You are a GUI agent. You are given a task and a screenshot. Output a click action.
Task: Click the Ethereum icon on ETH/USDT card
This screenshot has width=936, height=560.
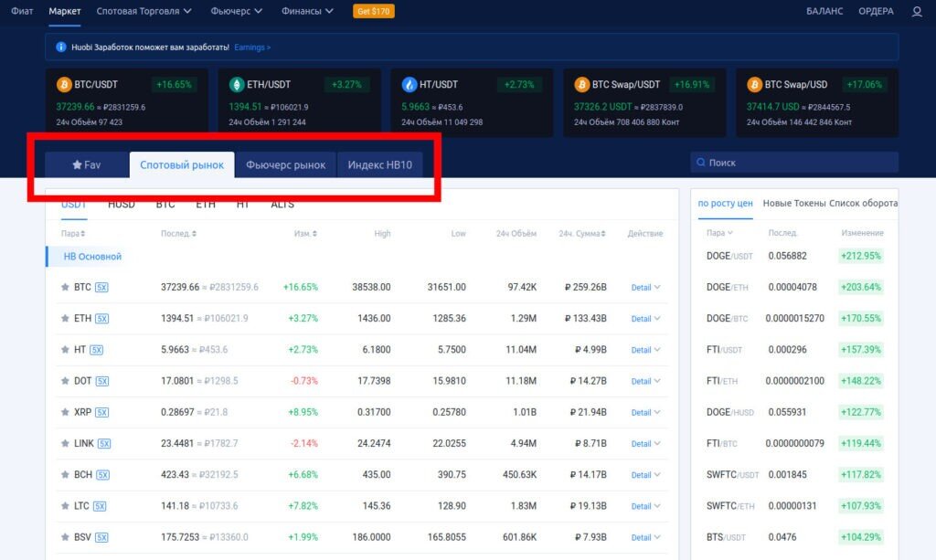tap(237, 85)
